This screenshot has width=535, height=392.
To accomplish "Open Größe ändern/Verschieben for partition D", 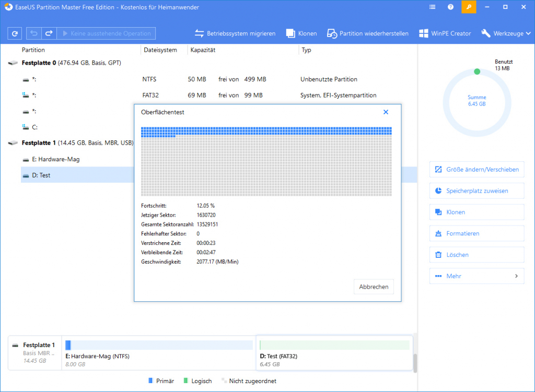I will 476,169.
